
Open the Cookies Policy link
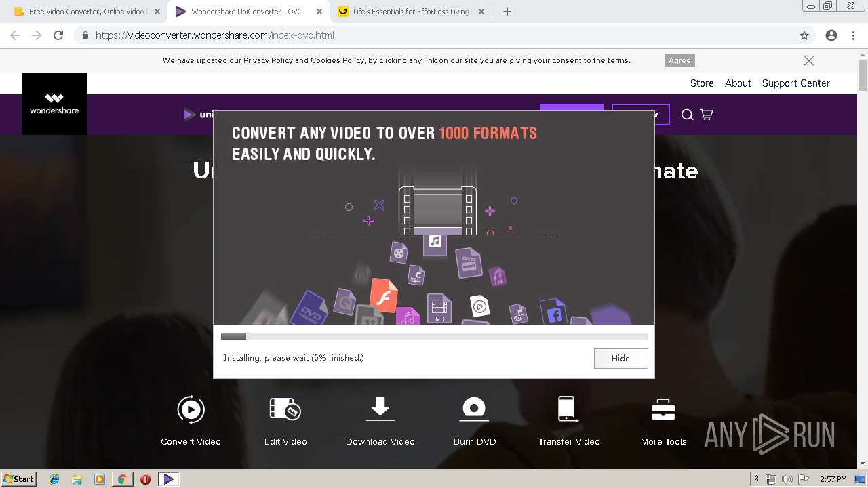tap(337, 60)
